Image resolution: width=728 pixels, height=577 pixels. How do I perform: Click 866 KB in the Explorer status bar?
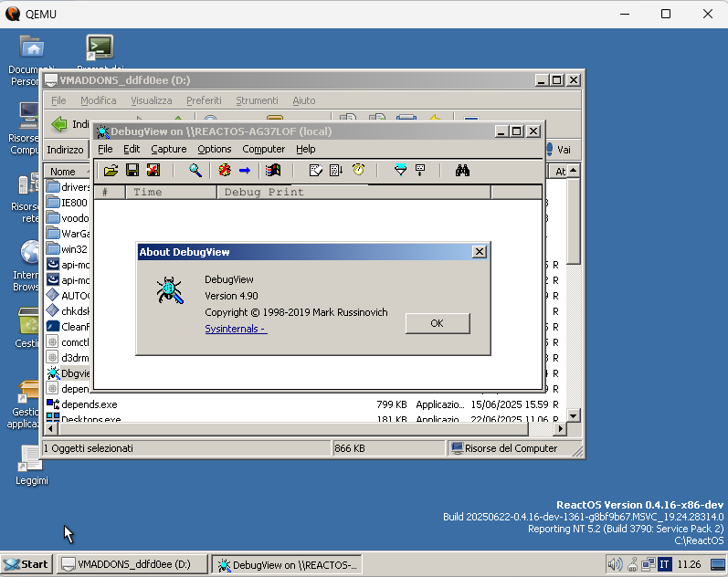(x=350, y=448)
